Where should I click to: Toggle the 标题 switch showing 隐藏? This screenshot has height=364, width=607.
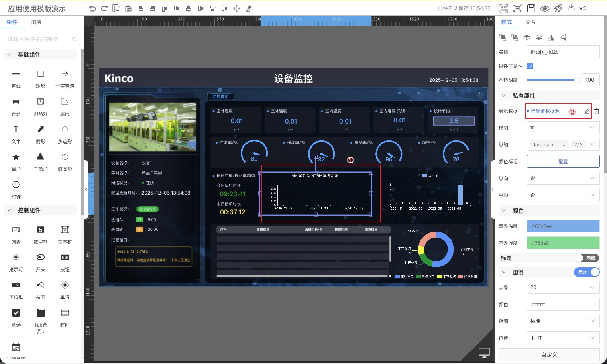click(587, 258)
